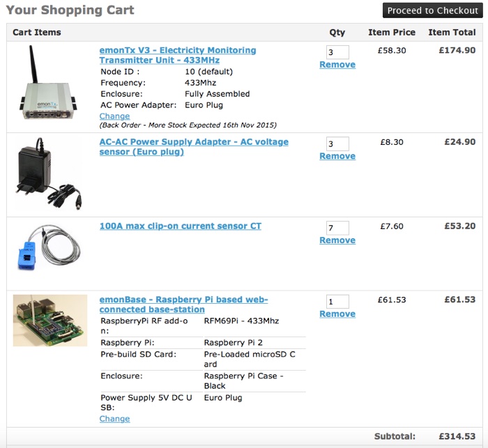Open the 100A max clip-on current sensor CT link
The height and width of the screenshot is (448, 488).
point(180,226)
